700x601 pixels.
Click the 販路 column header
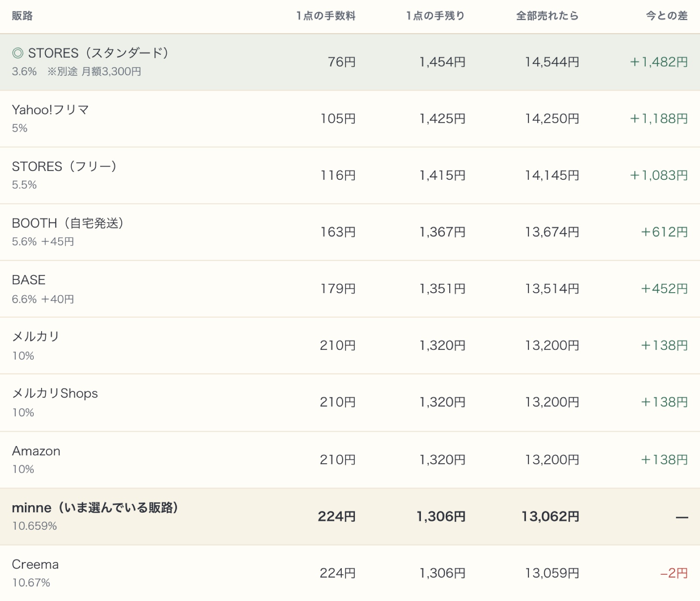(x=22, y=16)
